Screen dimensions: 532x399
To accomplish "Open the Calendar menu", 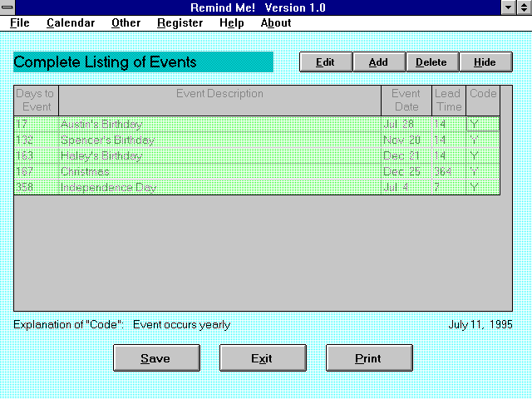I will pyautogui.click(x=71, y=23).
